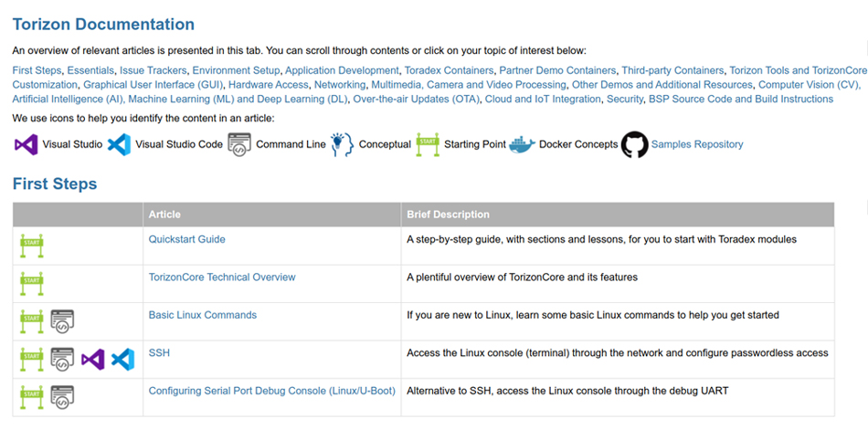Click the Visual Studio Code legend icon
Viewport: 868px width, 429px height.
tap(119, 144)
